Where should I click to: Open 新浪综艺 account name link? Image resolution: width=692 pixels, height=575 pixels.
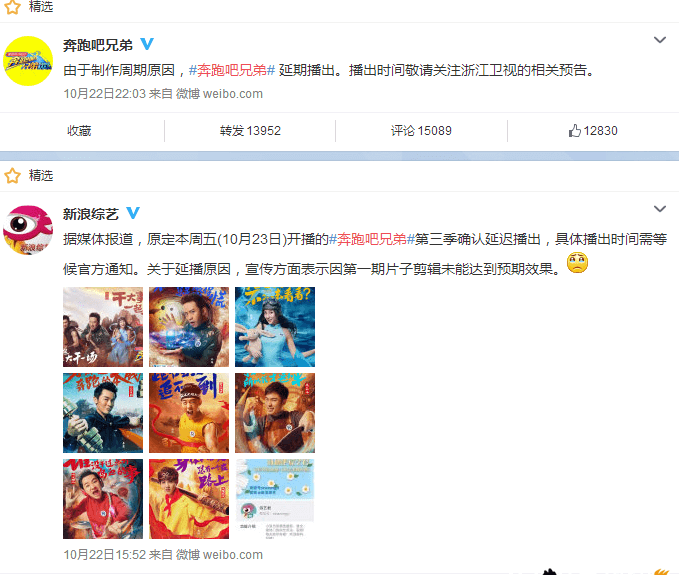pyautogui.click(x=90, y=214)
